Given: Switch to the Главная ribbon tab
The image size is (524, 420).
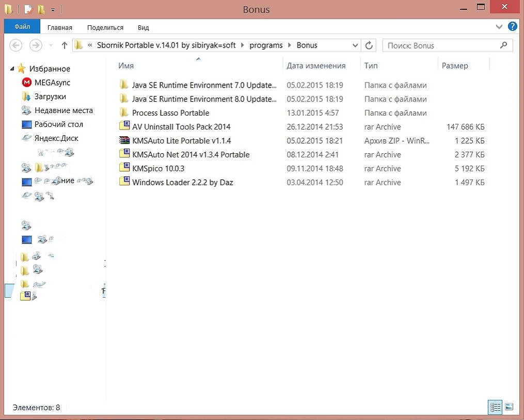Looking at the screenshot, I should click(60, 27).
